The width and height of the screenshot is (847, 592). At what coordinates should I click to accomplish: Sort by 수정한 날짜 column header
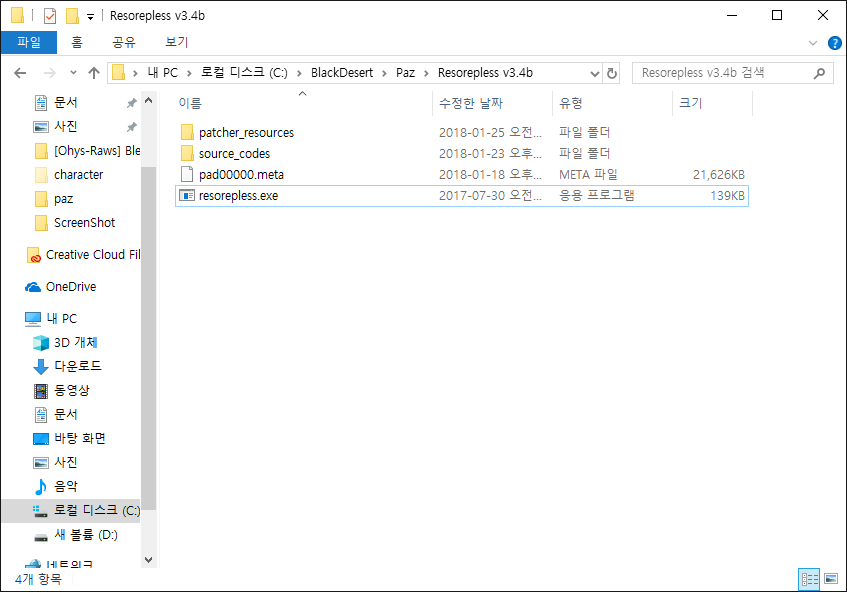pyautogui.click(x=470, y=103)
